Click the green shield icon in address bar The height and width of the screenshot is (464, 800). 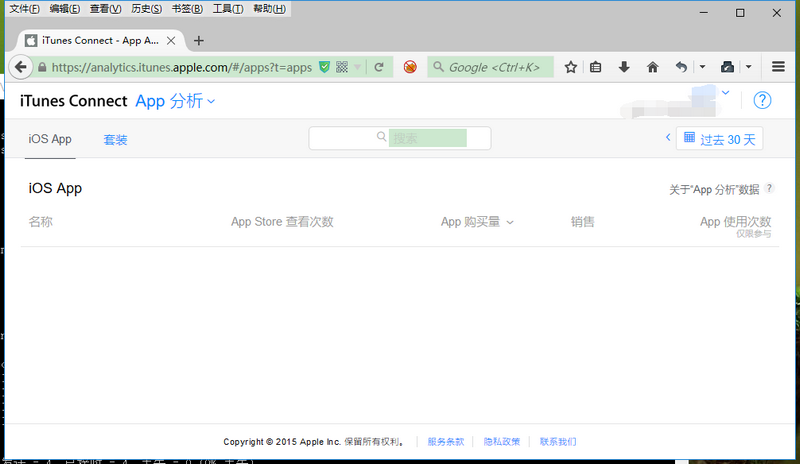324,67
